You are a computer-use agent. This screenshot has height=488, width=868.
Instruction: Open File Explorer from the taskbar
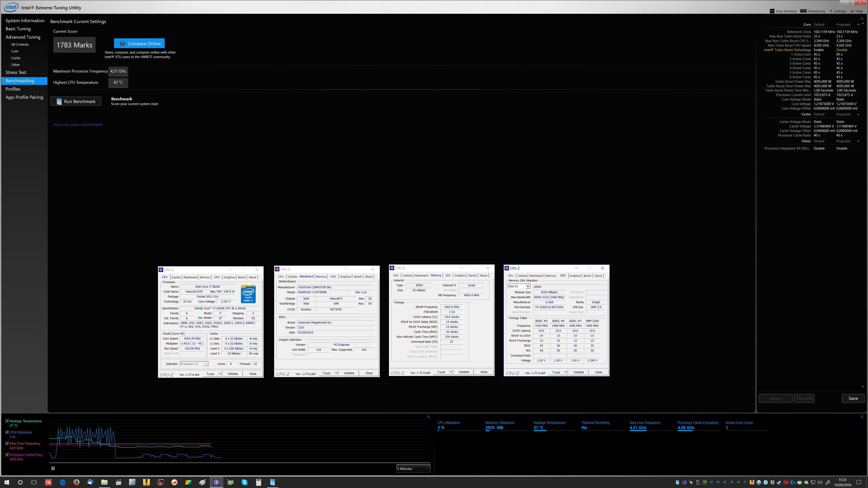coord(104,482)
